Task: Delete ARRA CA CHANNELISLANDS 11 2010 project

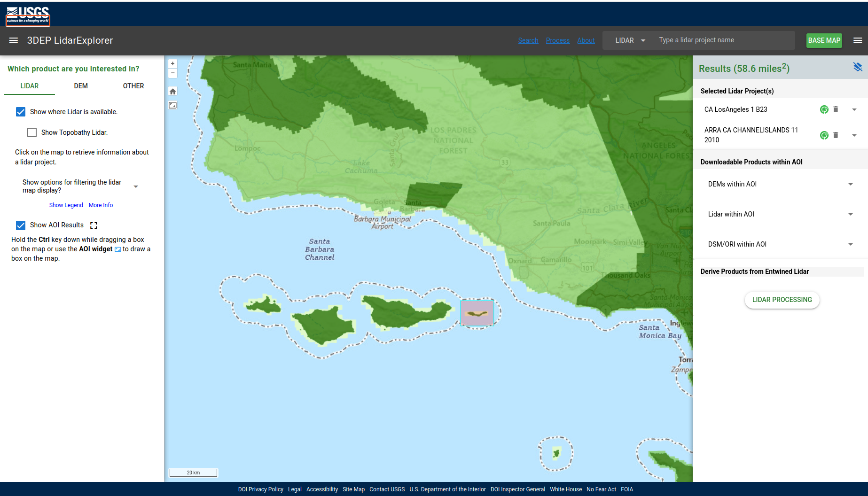Action: pyautogui.click(x=836, y=135)
